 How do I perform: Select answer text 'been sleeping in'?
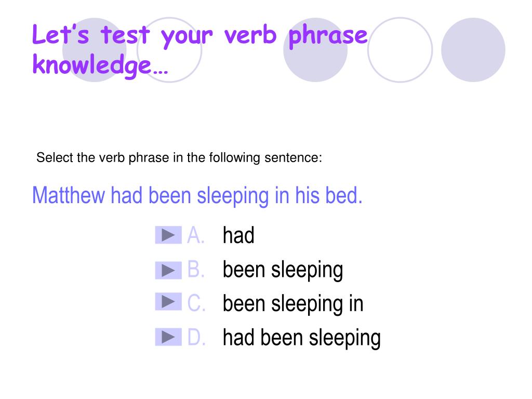coord(293,303)
